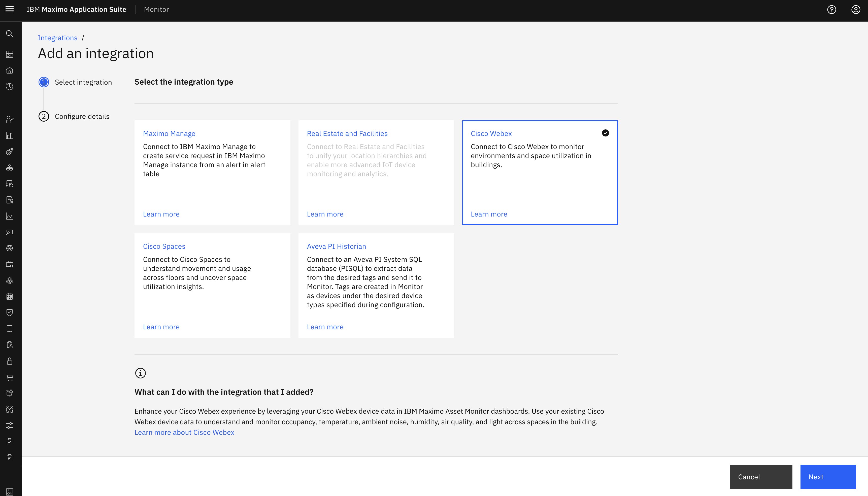Click the user with checkmark sidebar icon
Image resolution: width=868 pixels, height=496 pixels.
[10, 120]
